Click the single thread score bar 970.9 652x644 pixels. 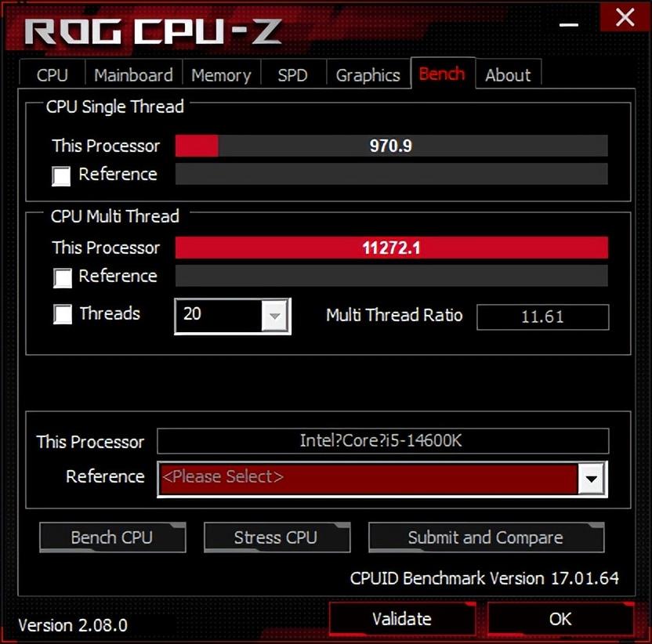tap(391, 146)
